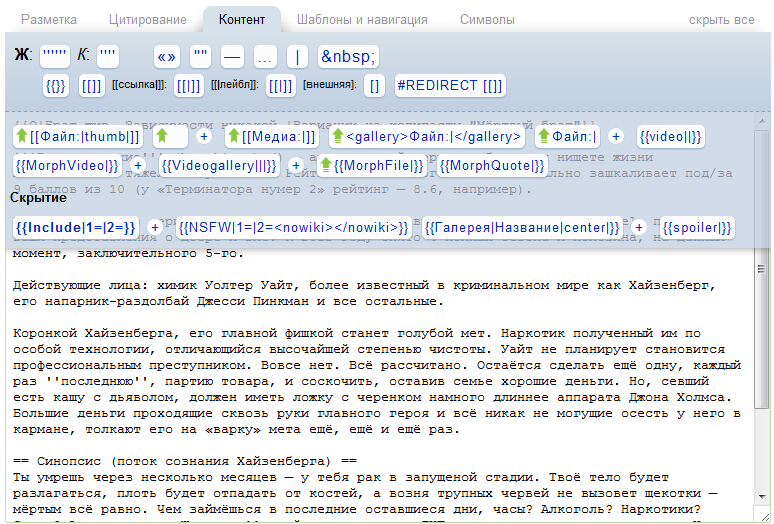Screen dimensions: 774x524
Task: Insert single-bracket external link []
Action: tap(375, 86)
